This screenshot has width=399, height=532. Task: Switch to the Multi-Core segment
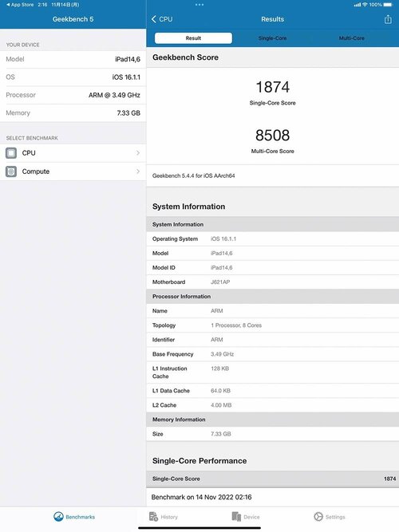(351, 38)
